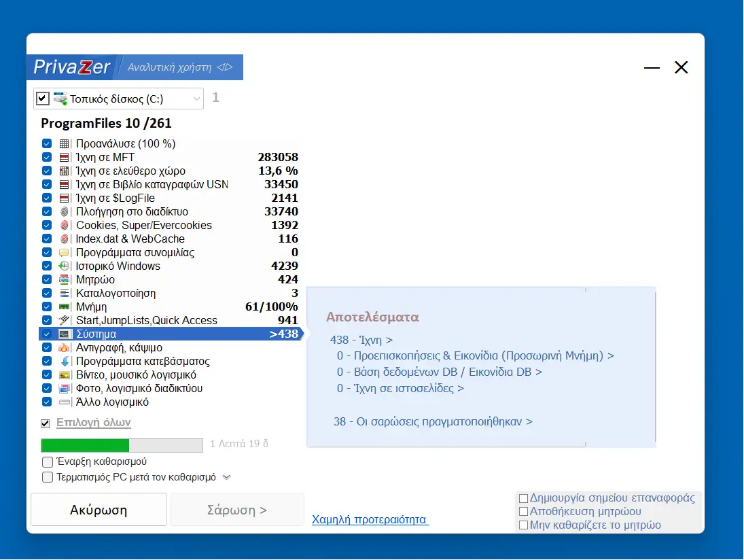Viewport: 744px width, 560px height.
Task: Click the memory chip icon beside Μνήμη
Action: pyautogui.click(x=64, y=307)
